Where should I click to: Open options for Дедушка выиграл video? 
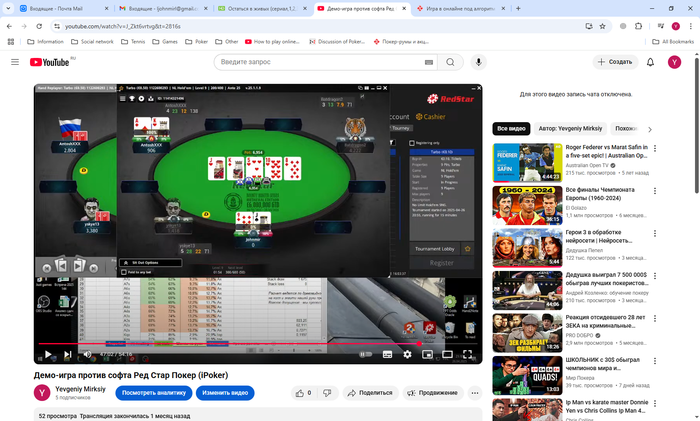(654, 276)
